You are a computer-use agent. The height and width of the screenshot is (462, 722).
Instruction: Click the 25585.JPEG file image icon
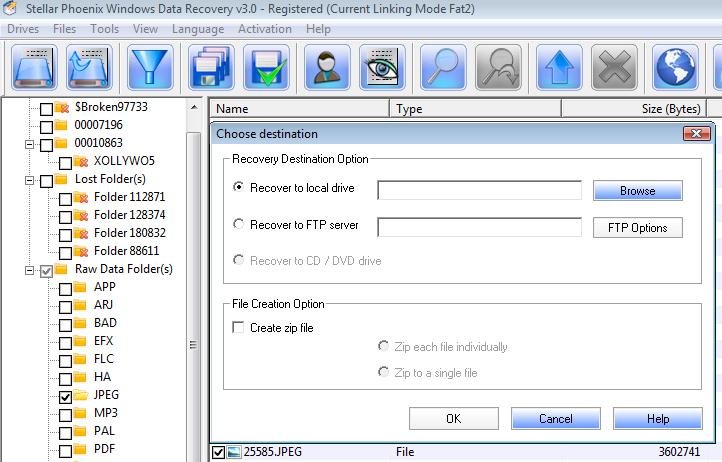(x=234, y=452)
